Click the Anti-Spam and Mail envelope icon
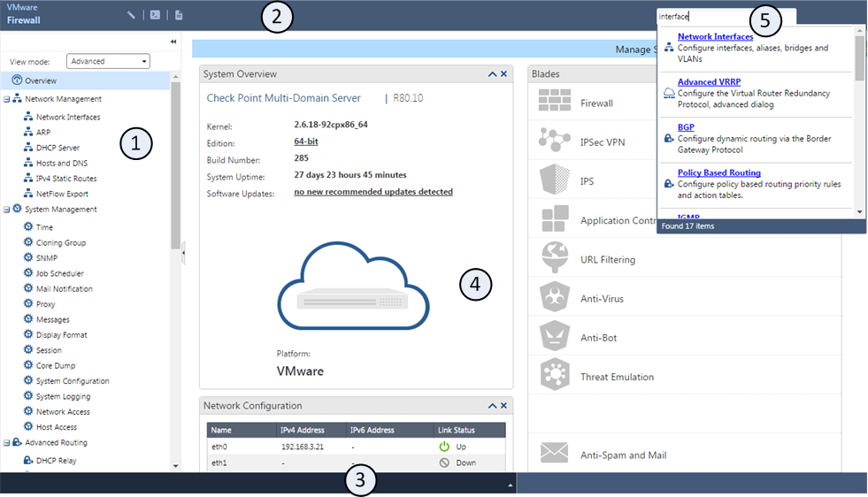This screenshot has height=497, width=868. pyautogui.click(x=554, y=453)
